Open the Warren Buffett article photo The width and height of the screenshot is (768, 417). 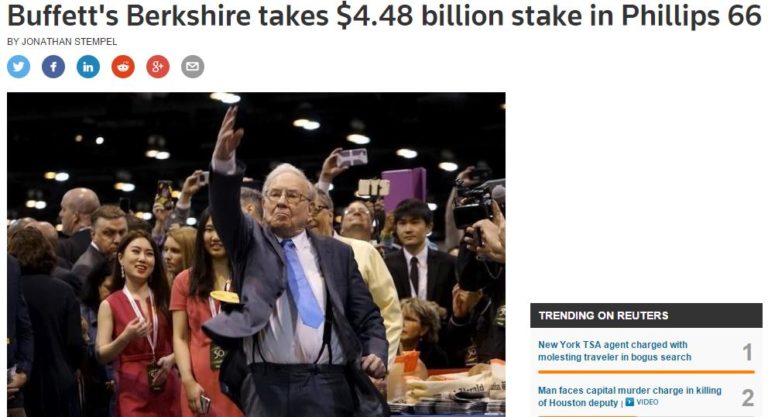[256, 254]
